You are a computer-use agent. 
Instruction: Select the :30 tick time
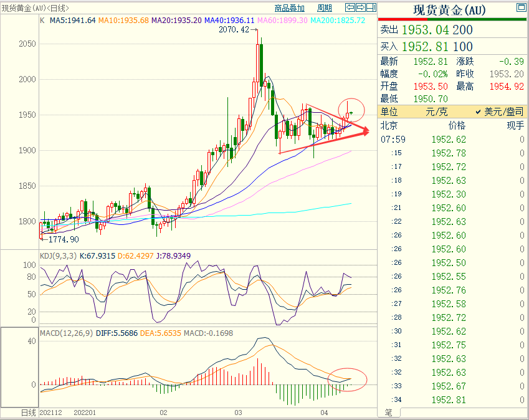coord(396,332)
